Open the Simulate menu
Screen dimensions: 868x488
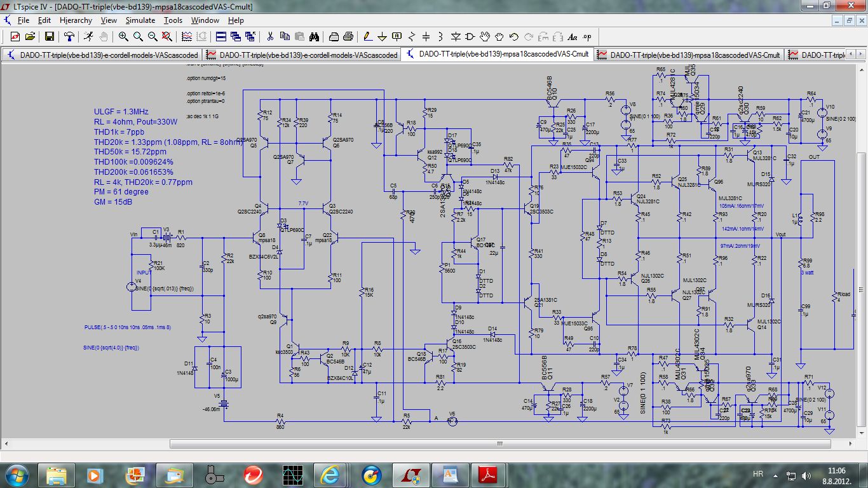pos(140,20)
